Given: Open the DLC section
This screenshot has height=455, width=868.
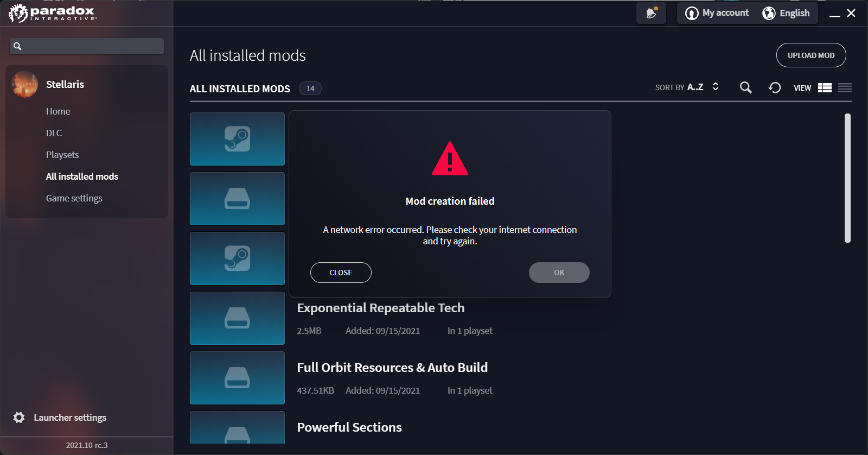Looking at the screenshot, I should point(54,133).
